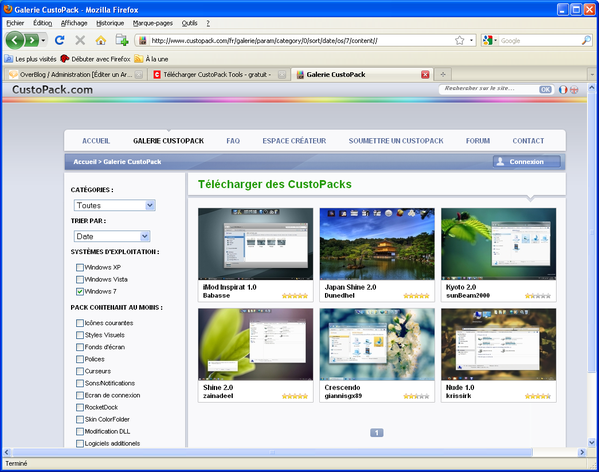Open SOUMETTRE UN CUSTOPACK link
This screenshot has width=599, height=472.
(x=396, y=141)
